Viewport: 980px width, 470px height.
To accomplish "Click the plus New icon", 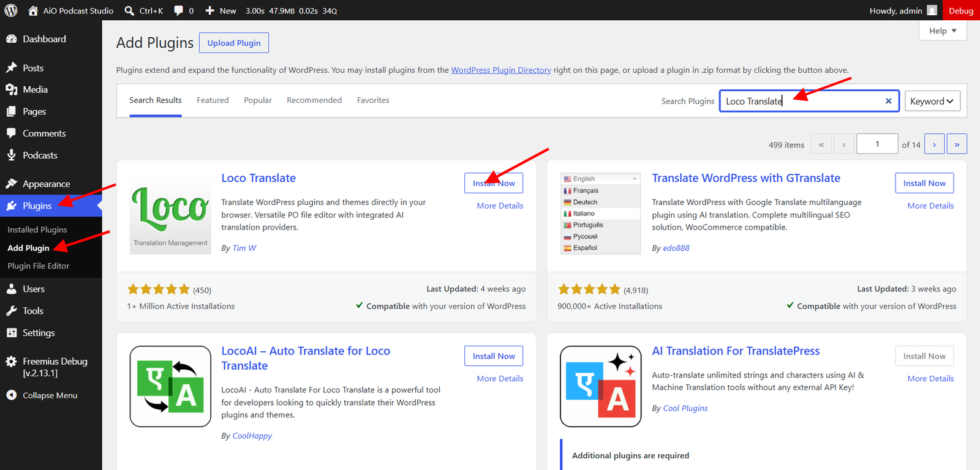I will coord(209,10).
